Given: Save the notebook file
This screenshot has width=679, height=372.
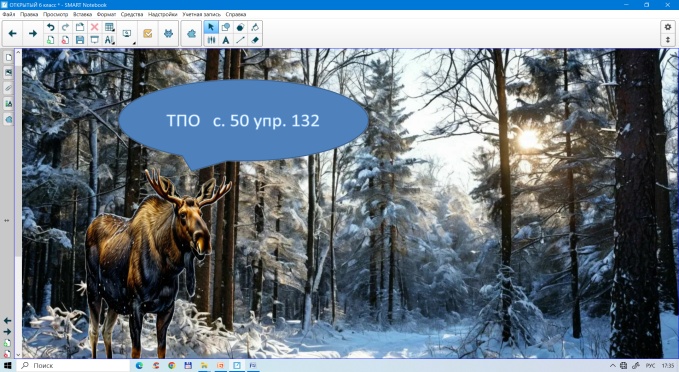Looking at the screenshot, I should pyautogui.click(x=80, y=40).
